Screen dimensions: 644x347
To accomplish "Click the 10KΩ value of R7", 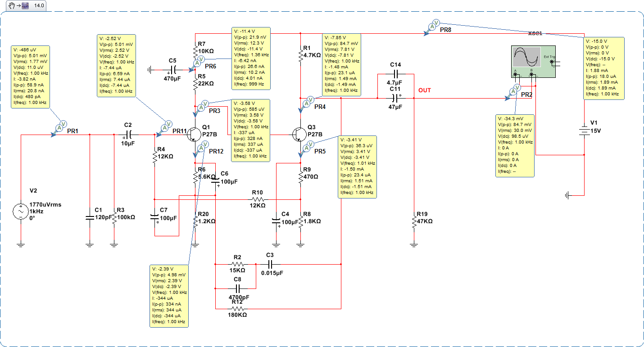I will pyautogui.click(x=205, y=51).
